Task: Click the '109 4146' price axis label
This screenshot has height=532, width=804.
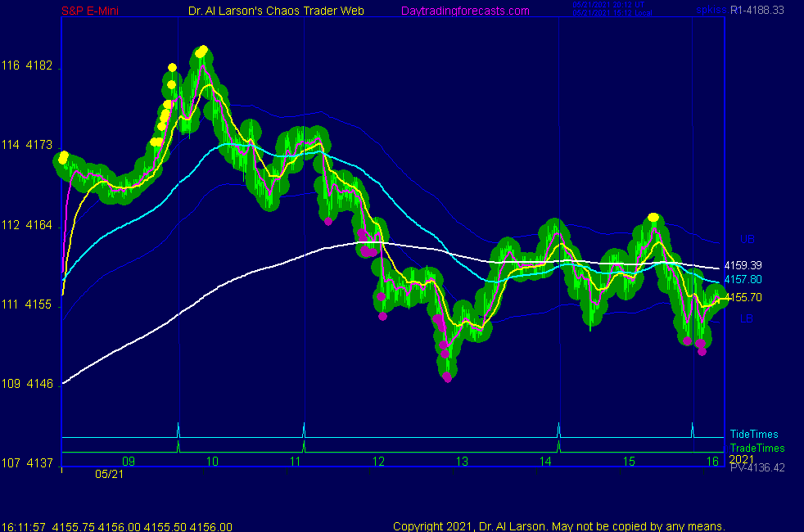Action: tap(27, 384)
